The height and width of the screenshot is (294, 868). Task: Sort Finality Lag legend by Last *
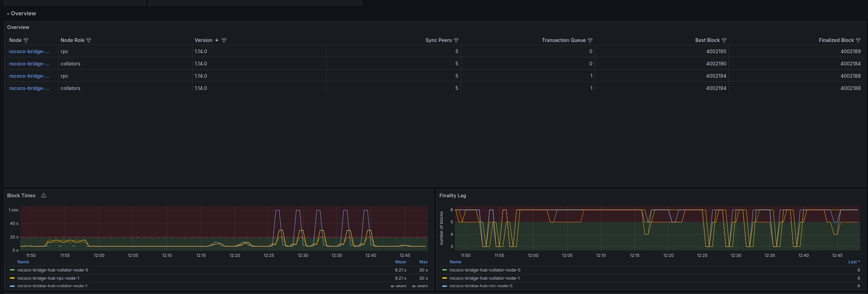coord(854,262)
